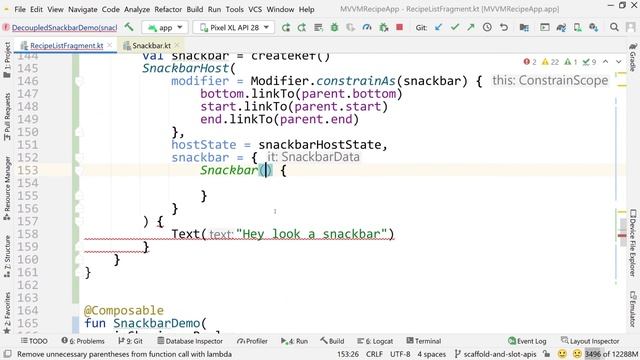Screen dimensions: 640x360
Task: Click the Sync Project with Gradle icon
Action: (x=561, y=27)
